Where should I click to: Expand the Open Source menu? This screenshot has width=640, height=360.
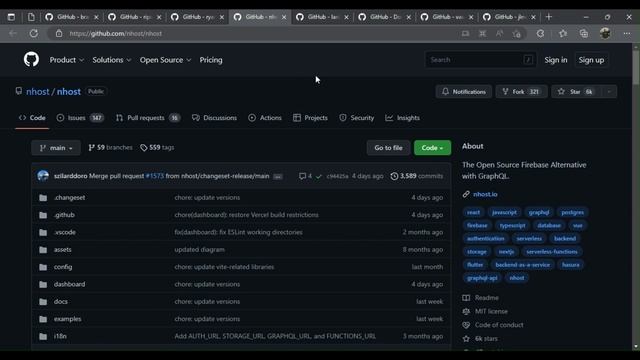click(x=165, y=60)
